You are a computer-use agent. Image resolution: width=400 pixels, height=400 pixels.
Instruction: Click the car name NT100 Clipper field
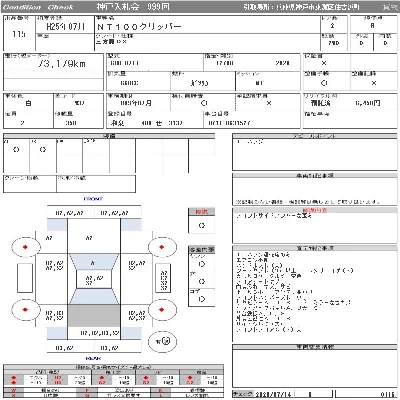coord(207,24)
